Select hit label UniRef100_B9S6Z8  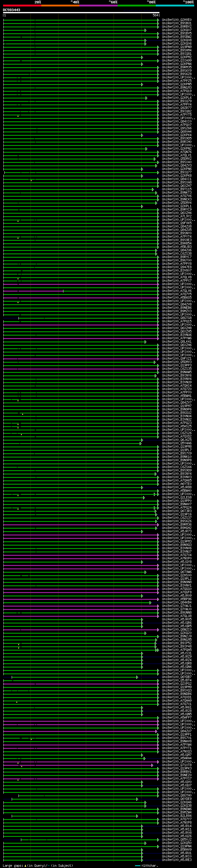click(x=177, y=74)
